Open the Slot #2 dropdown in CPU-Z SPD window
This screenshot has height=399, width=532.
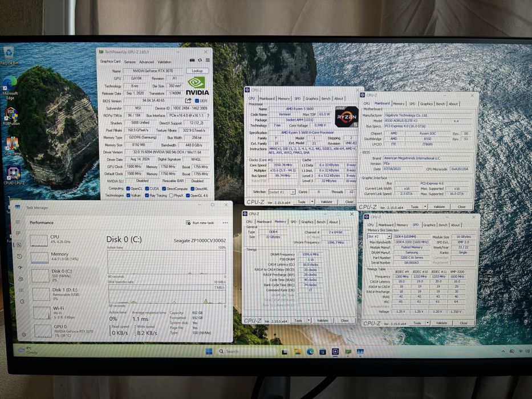point(379,237)
